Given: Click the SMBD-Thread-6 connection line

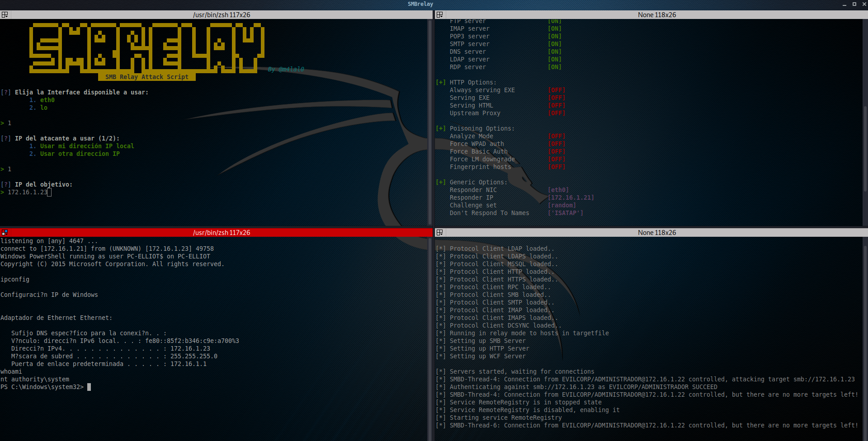Looking at the screenshot, I should point(647,426).
